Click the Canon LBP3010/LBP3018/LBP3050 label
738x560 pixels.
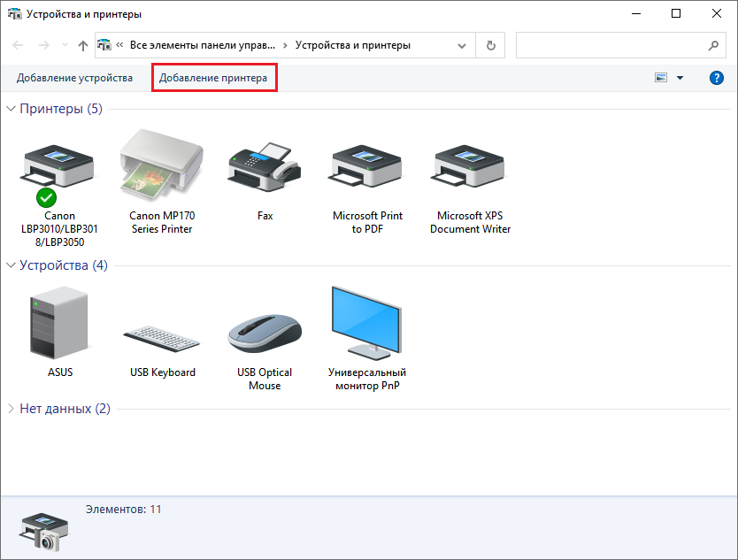click(x=59, y=229)
